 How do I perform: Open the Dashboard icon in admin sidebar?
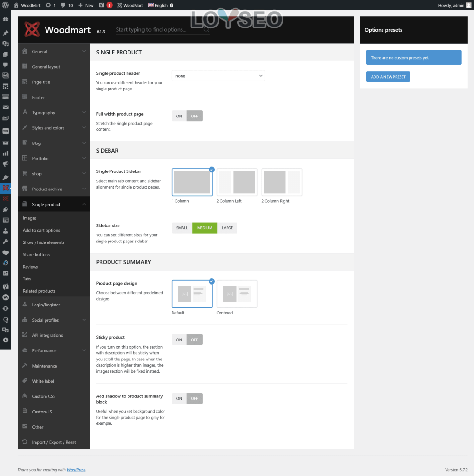tap(5, 19)
